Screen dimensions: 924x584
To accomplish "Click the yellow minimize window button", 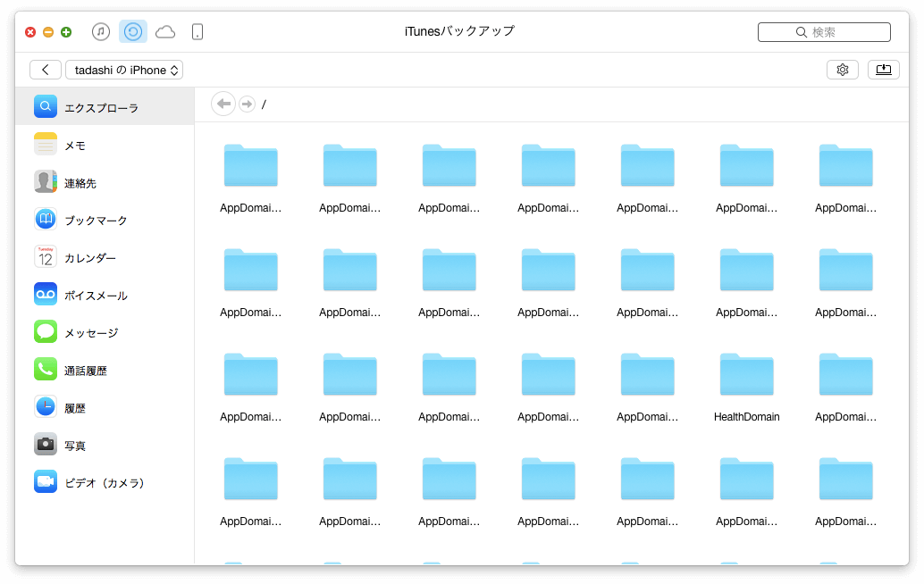I will coord(48,32).
